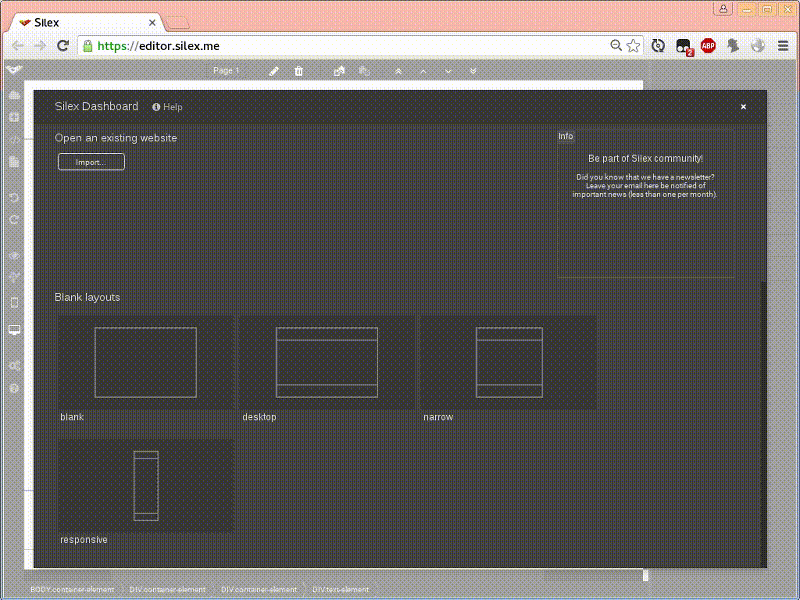Select the responsive layout thumbnail
The width and height of the screenshot is (800, 600).
click(146, 486)
